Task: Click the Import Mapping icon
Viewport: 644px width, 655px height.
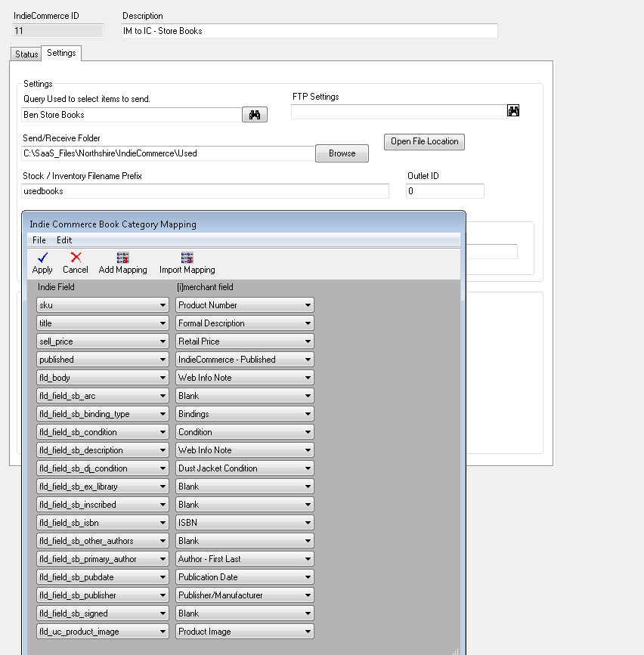Action: click(187, 258)
